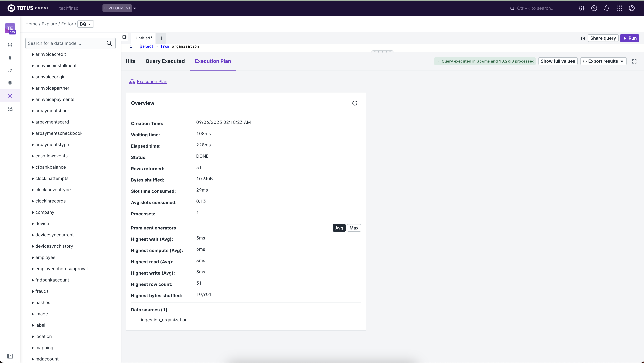Select the arinvoicepartner tree item
Image resolution: width=644 pixels, height=363 pixels.
(52, 88)
